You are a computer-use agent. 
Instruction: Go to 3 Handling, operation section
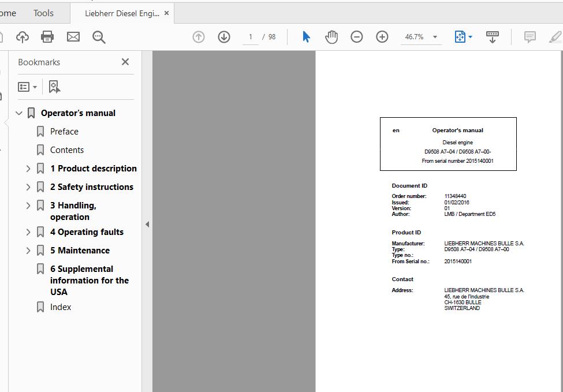73,211
